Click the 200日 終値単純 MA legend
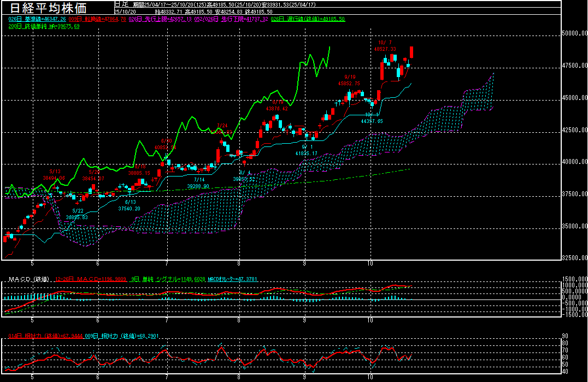Screen dimensions: 588x382 pyautogui.click(x=44, y=26)
